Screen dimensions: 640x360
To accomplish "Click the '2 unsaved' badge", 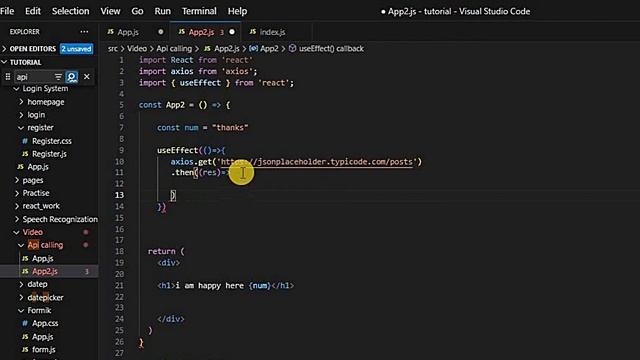I will click(x=76, y=49).
